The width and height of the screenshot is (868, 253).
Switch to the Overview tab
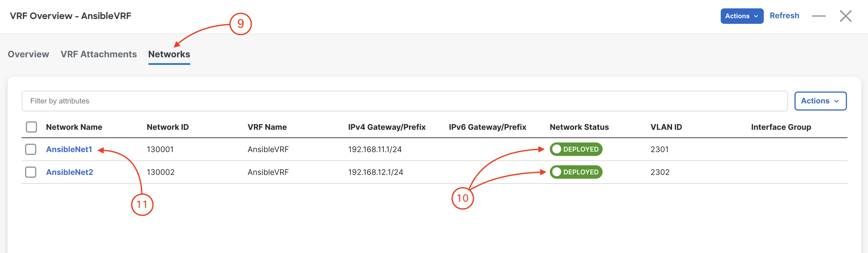click(x=28, y=54)
